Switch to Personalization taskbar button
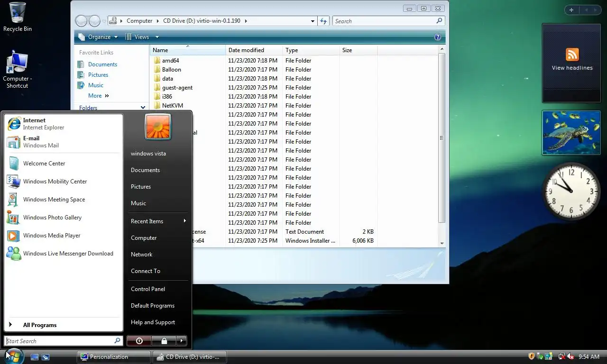 pos(113,357)
